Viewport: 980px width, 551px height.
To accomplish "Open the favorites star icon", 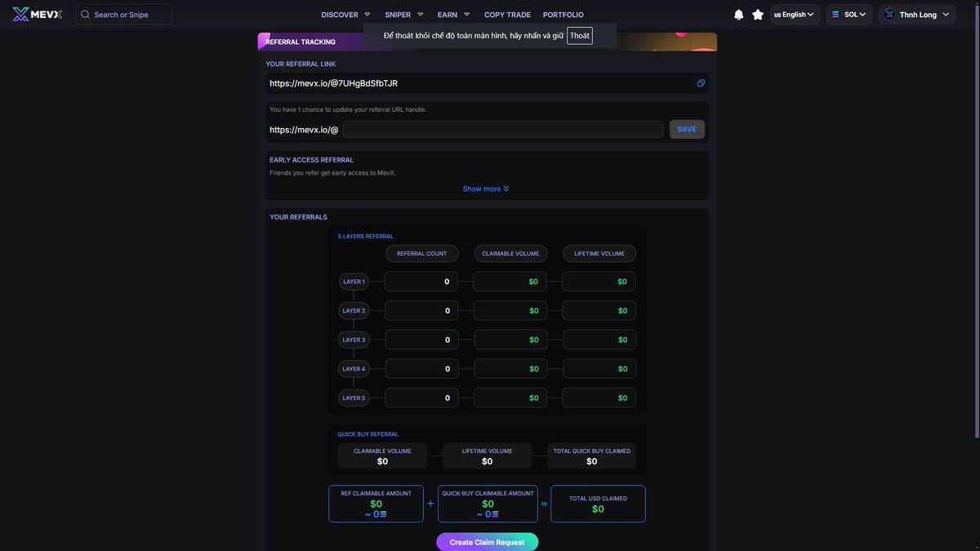I will pos(758,15).
